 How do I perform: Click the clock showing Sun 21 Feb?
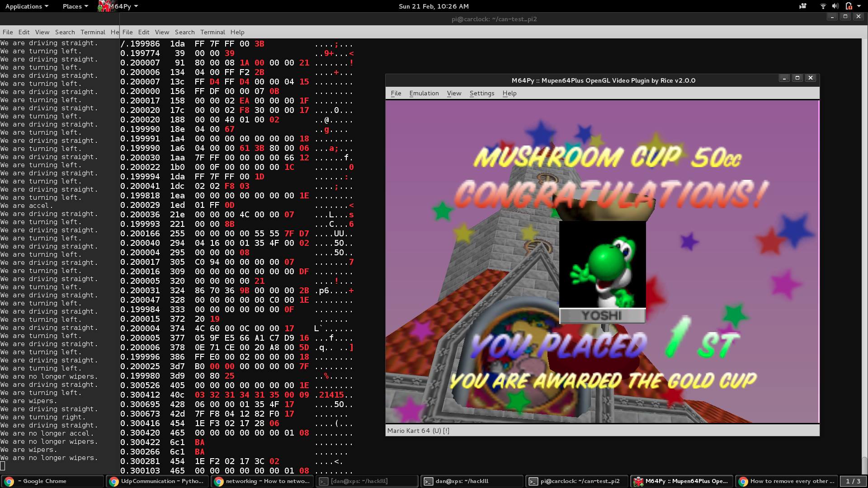[433, 6]
